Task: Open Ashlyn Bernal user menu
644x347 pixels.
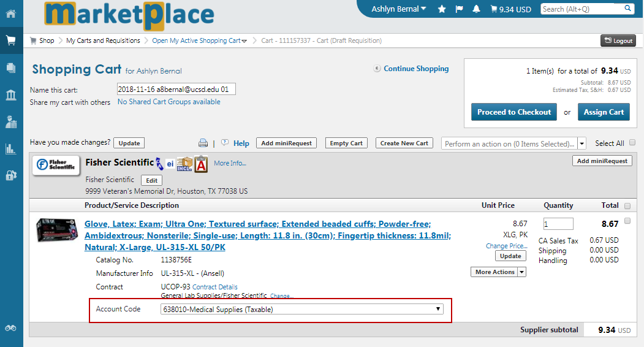Action: 398,9
